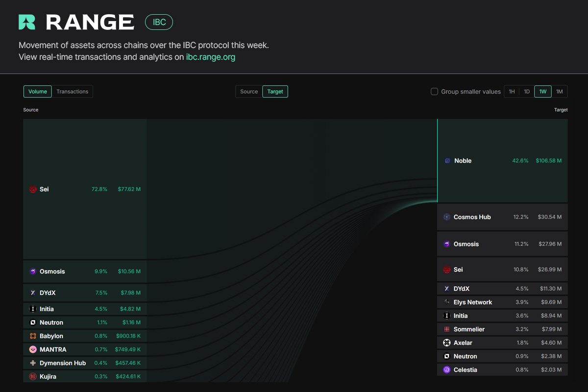Image resolution: width=588 pixels, height=392 pixels.
Task: Click the Sei icon in source list
Action: [33, 189]
